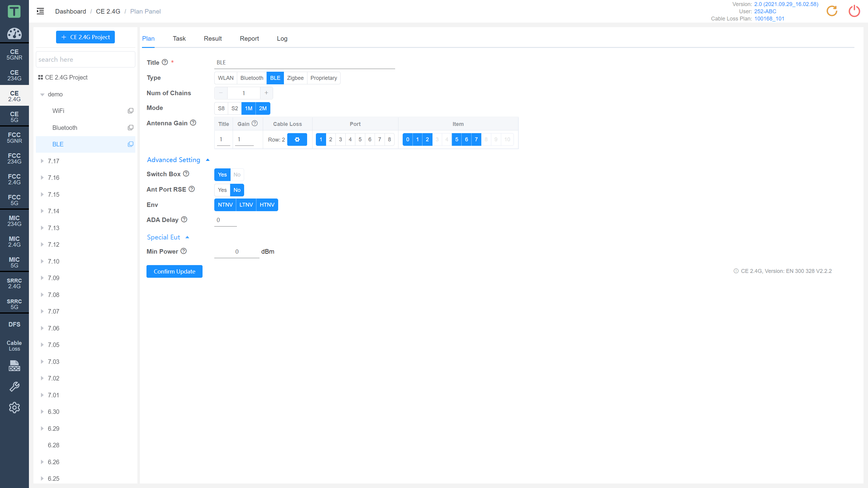The image size is (868, 488).
Task: Expand the 7.17 tree node
Action: (42, 161)
